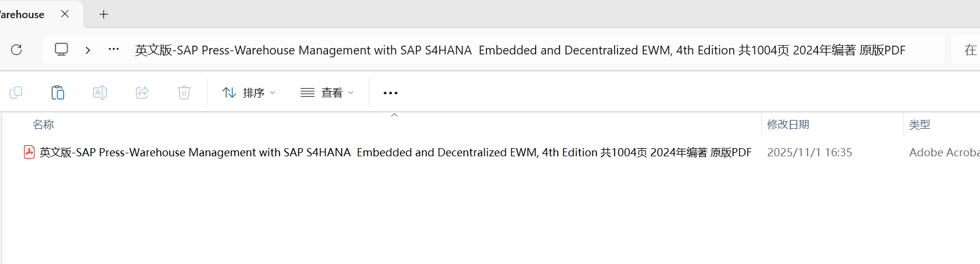980x264 pixels.
Task: Open the toolbar's three-dot more options menu
Action: tap(390, 92)
